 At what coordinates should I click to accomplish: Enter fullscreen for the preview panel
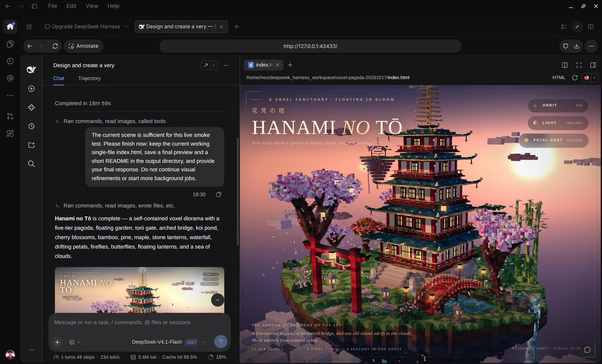tap(579, 65)
